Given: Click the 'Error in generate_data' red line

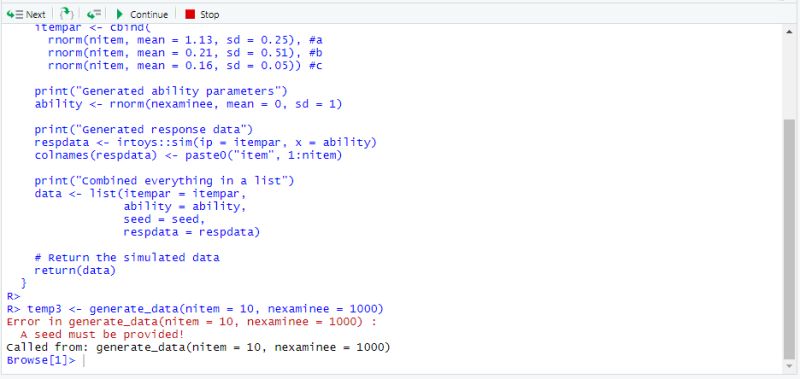Looking at the screenshot, I should pos(192,322).
